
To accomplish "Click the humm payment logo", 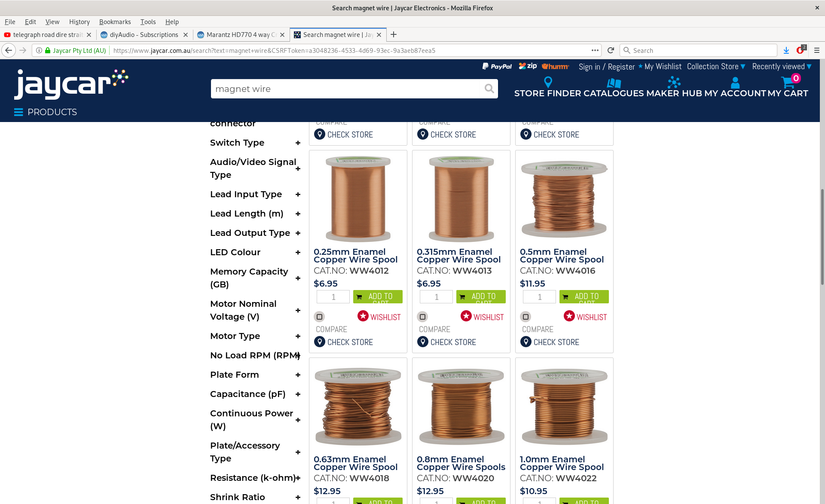I will point(555,67).
